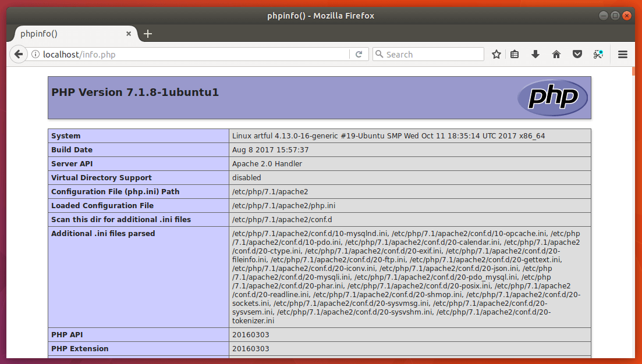642x364 pixels.
Task: Click the search magnifier icon
Action: pos(379,54)
